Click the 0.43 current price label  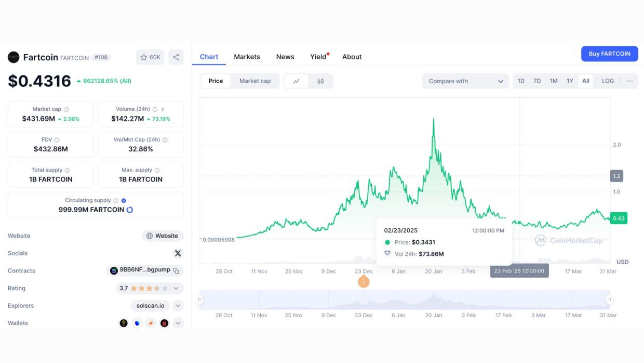619,218
